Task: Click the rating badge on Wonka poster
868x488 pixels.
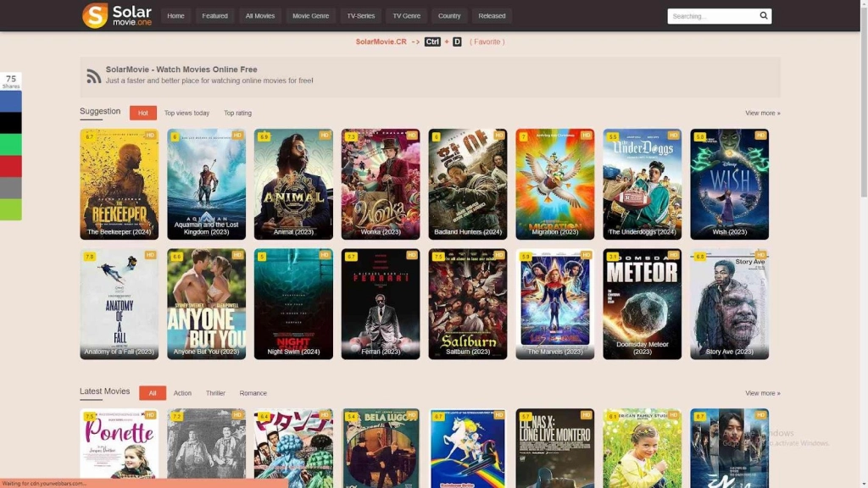Action: coord(351,136)
